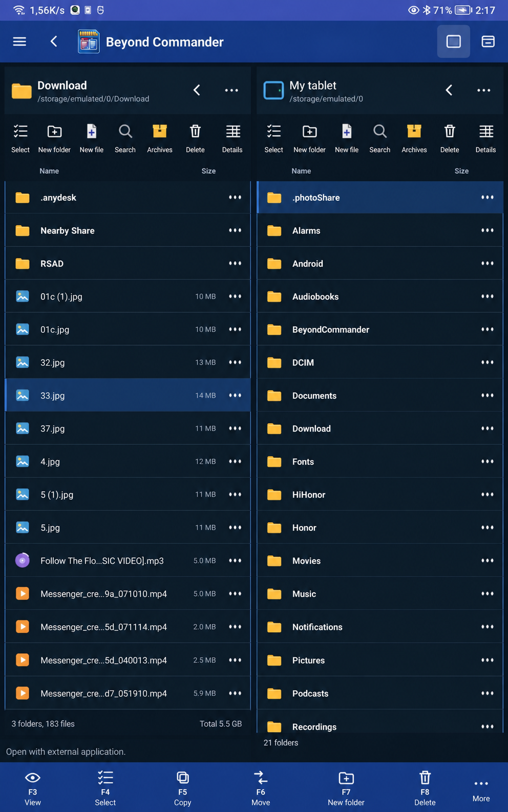Viewport: 508px width, 812px height.
Task: Open the Download folder in My tablet
Action: pyautogui.click(x=380, y=429)
